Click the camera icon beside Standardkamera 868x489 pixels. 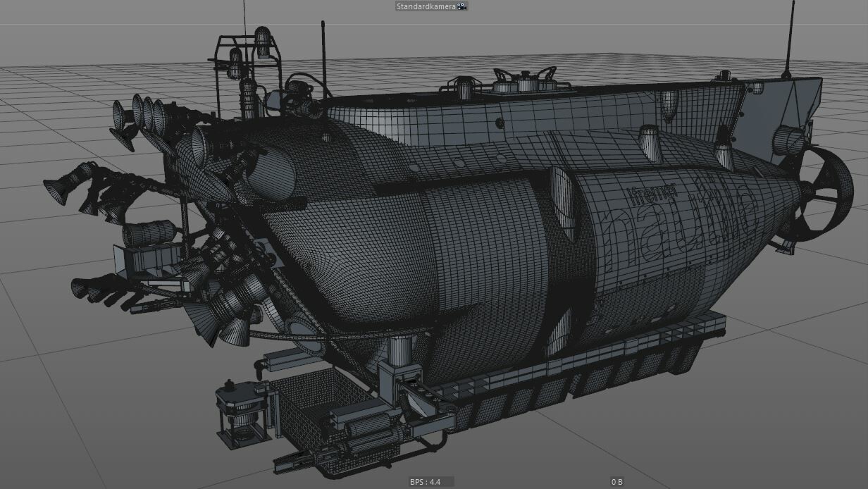pyautogui.click(x=461, y=6)
